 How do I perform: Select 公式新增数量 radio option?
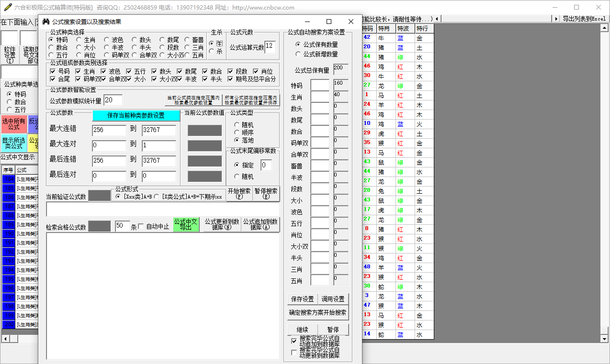[299, 54]
